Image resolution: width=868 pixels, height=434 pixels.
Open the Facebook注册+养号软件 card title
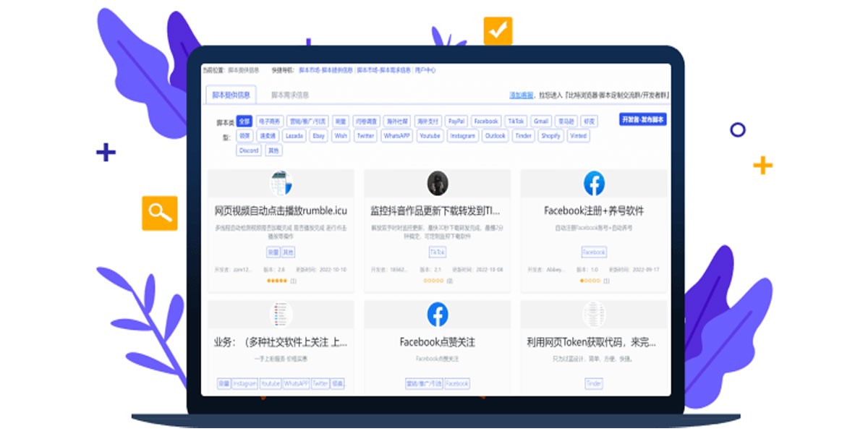point(594,211)
